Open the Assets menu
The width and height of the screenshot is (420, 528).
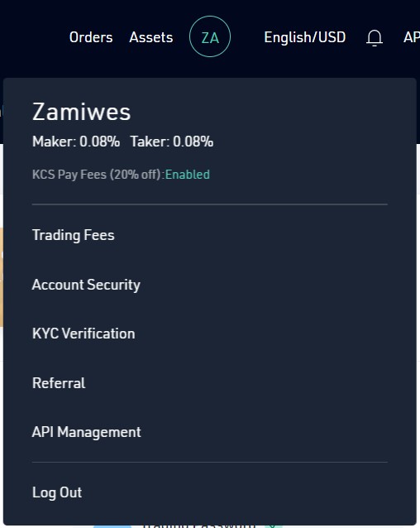point(151,37)
